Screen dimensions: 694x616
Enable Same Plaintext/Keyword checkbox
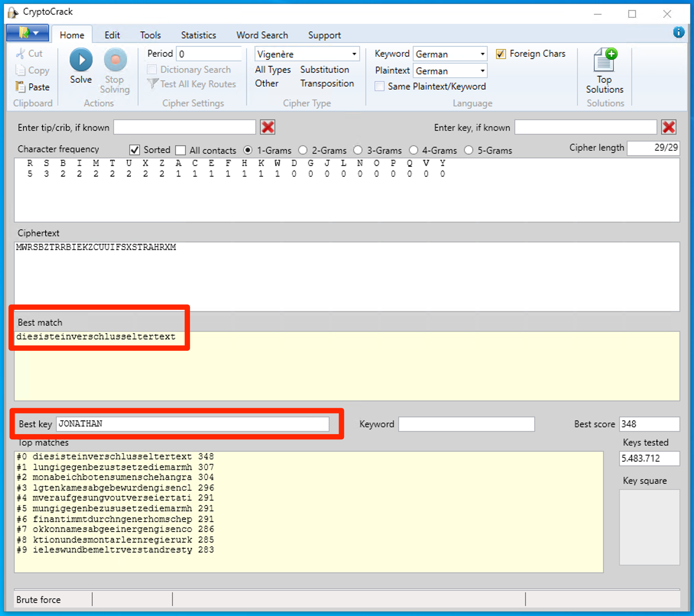click(379, 86)
